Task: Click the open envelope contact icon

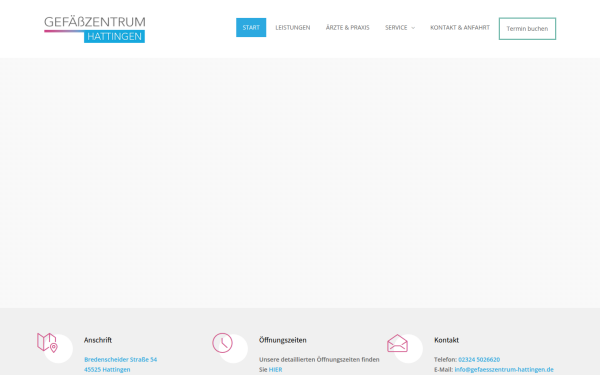Action: [x=397, y=343]
